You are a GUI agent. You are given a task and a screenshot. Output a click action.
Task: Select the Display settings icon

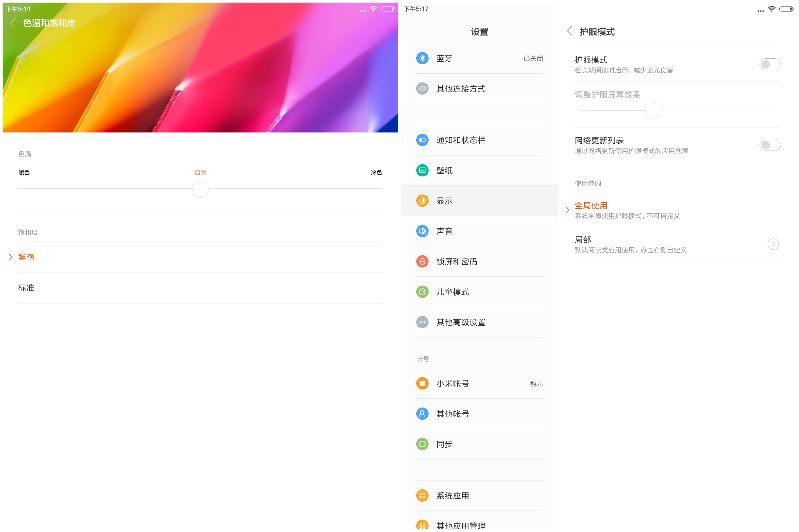tap(423, 201)
